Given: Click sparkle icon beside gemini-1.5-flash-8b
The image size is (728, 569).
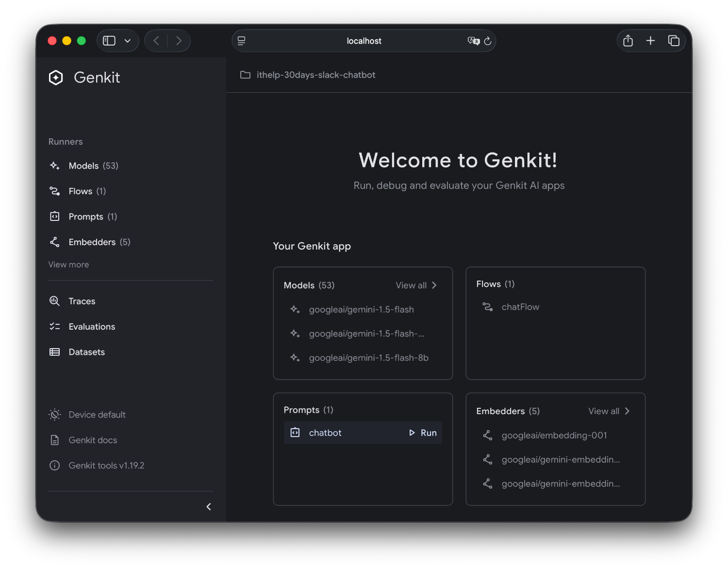Looking at the screenshot, I should pyautogui.click(x=295, y=358).
